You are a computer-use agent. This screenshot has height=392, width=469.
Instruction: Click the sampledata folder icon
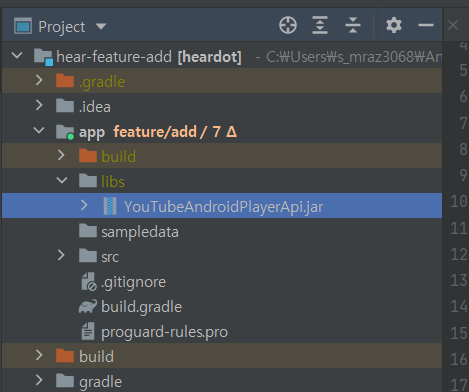(x=88, y=231)
